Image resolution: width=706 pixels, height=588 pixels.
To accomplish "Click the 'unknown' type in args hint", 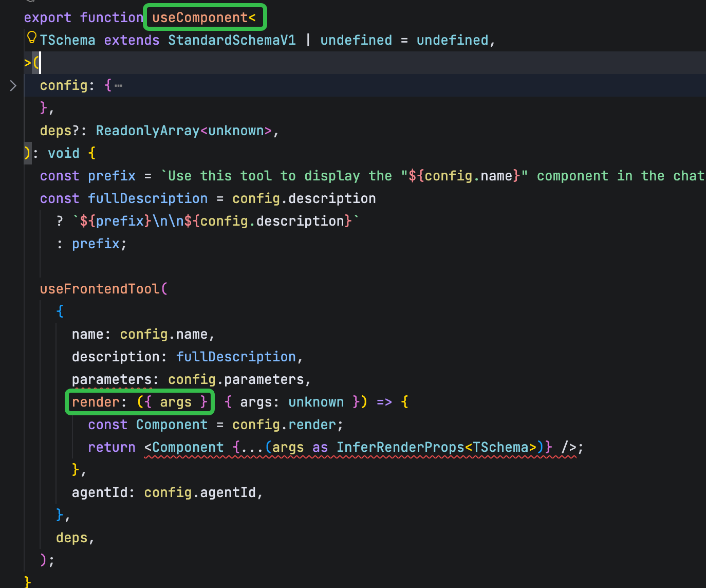I will [x=316, y=402].
